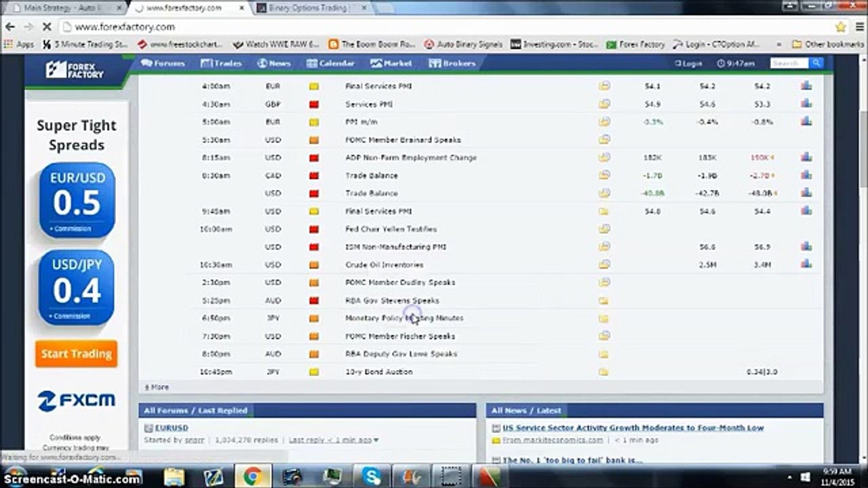868x488 pixels.
Task: Show hidden bookmarks via the overflow chevron
Action: click(778, 44)
